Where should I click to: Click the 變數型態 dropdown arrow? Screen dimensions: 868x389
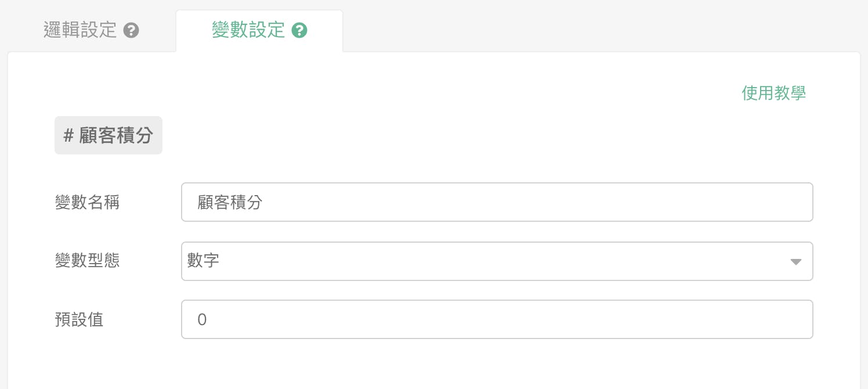point(795,262)
